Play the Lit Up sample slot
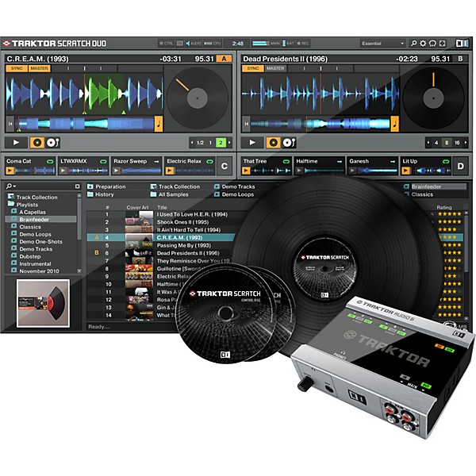 pyautogui.click(x=406, y=171)
